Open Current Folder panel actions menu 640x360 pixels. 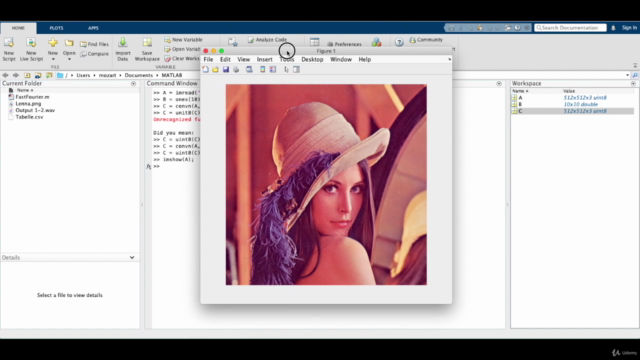[x=133, y=84]
